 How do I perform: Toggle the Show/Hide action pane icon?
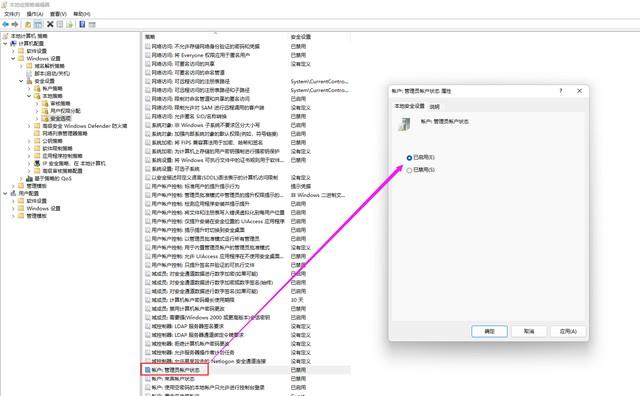(92, 24)
